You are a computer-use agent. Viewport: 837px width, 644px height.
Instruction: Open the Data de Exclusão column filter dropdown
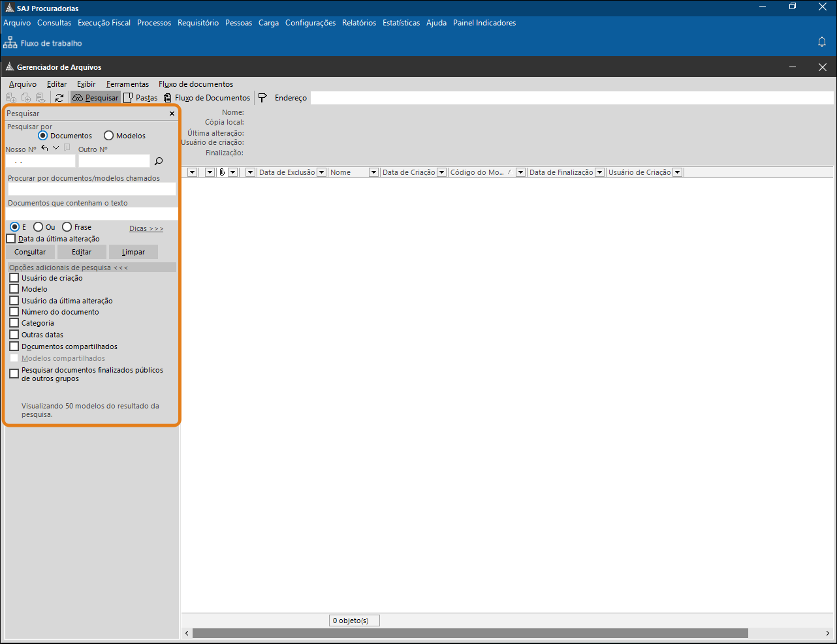(x=321, y=172)
